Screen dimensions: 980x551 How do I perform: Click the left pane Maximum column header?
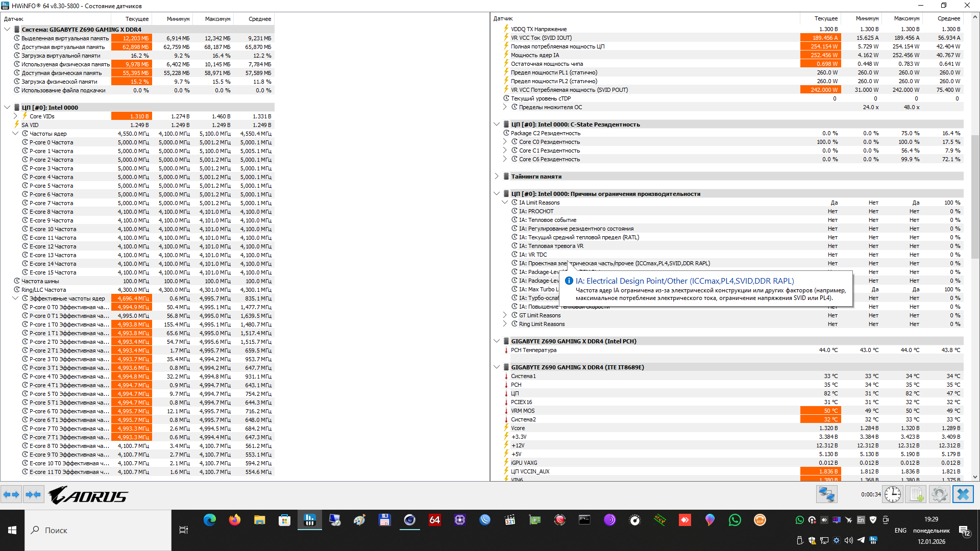[217, 19]
